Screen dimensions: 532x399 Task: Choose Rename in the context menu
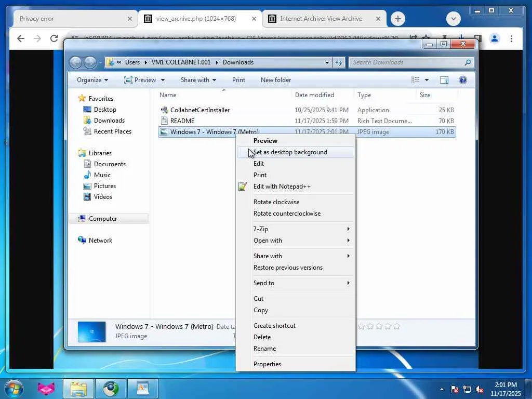click(295, 349)
